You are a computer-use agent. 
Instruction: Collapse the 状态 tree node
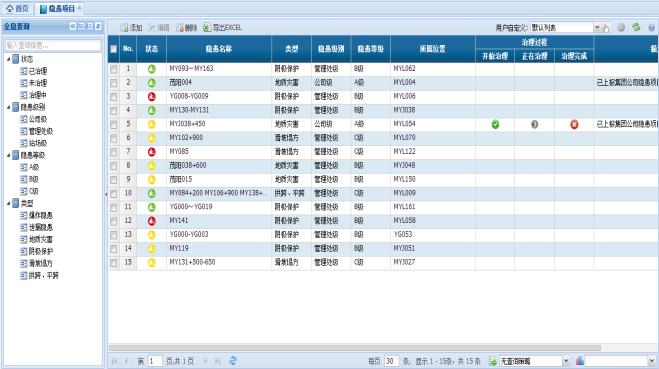tap(8, 59)
